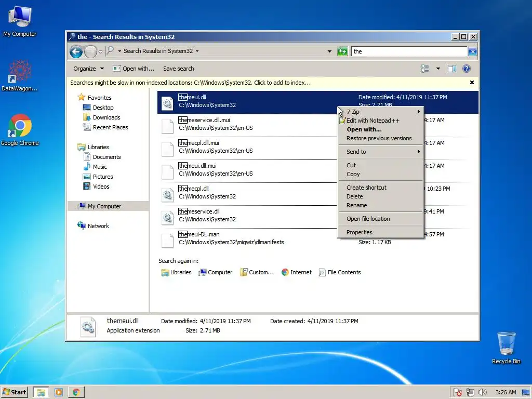Select Restore previous versions

pos(381,138)
